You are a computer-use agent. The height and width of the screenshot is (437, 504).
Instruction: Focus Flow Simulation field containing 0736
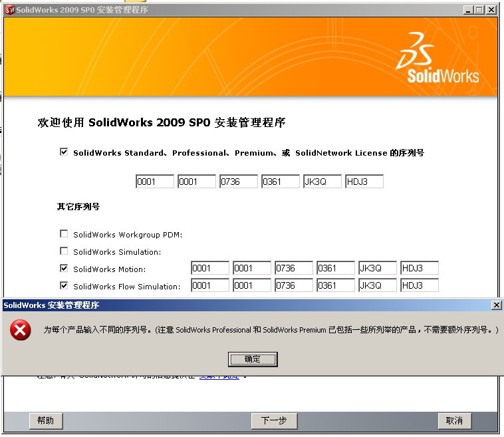click(294, 285)
